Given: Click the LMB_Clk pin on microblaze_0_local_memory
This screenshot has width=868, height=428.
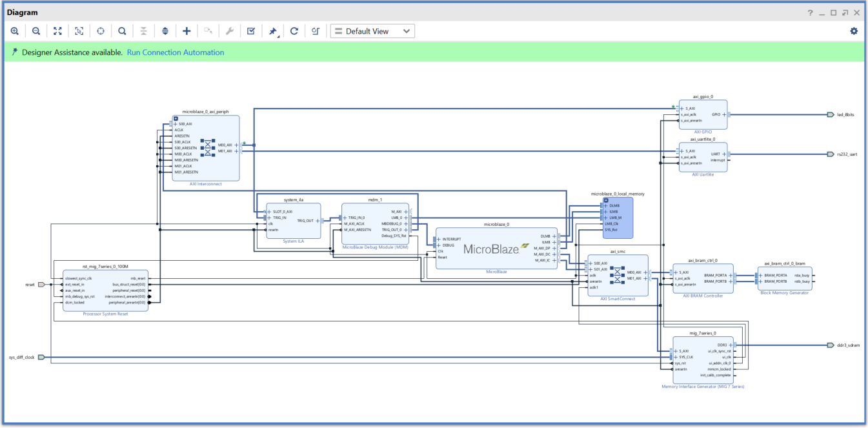Looking at the screenshot, I should coord(611,223).
